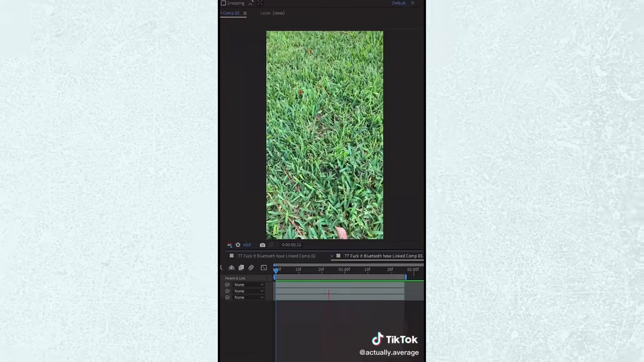Select the Layer (none) viewer tab
This screenshot has width=644, height=362.
tap(272, 13)
